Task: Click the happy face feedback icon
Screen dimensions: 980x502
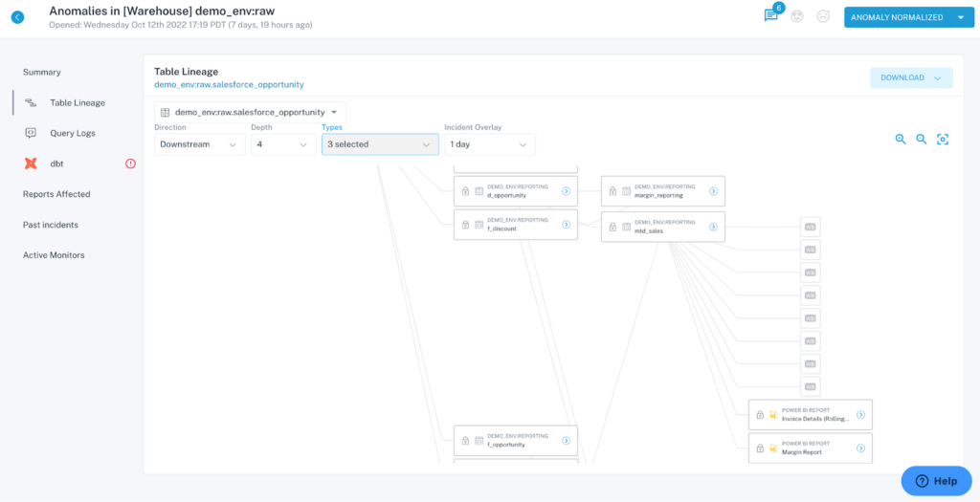Action: point(797,17)
